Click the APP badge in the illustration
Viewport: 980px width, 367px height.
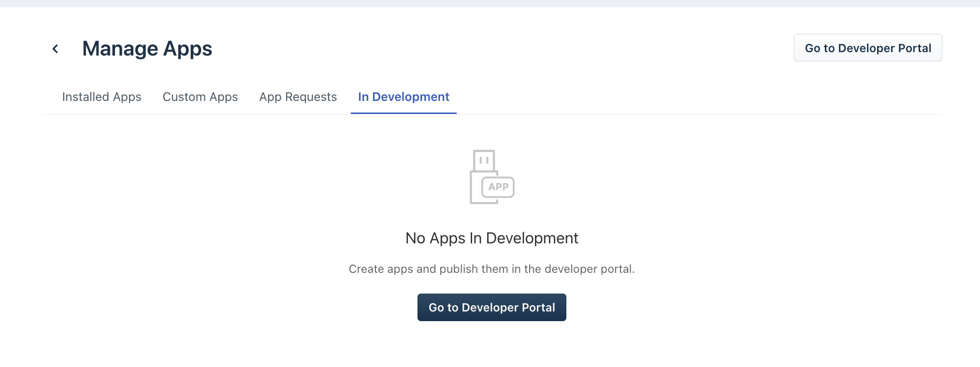(x=498, y=187)
